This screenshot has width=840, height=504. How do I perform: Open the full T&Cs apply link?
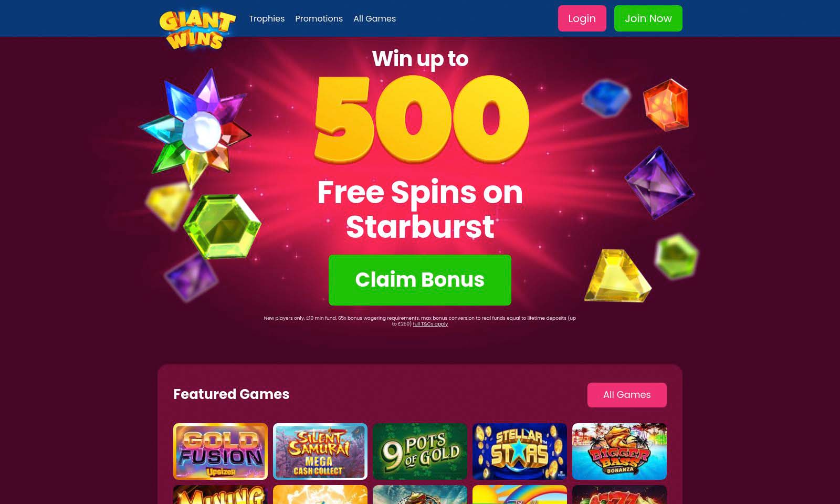pyautogui.click(x=430, y=324)
